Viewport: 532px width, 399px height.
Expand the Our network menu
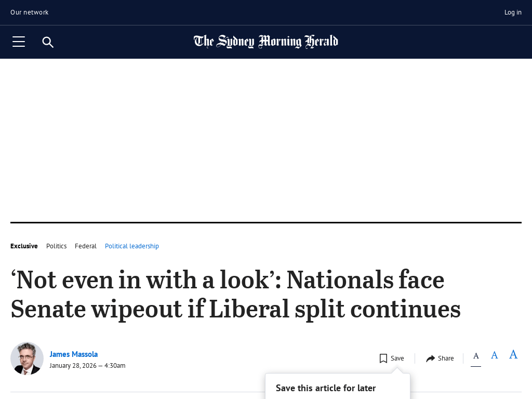click(x=30, y=12)
